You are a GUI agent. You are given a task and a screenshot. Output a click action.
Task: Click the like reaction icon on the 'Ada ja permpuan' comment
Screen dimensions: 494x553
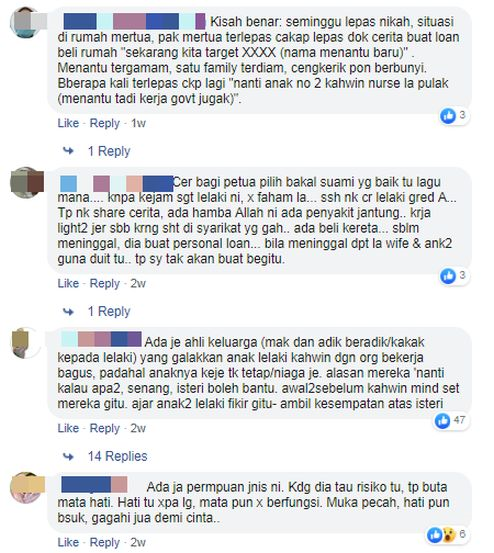[434, 535]
